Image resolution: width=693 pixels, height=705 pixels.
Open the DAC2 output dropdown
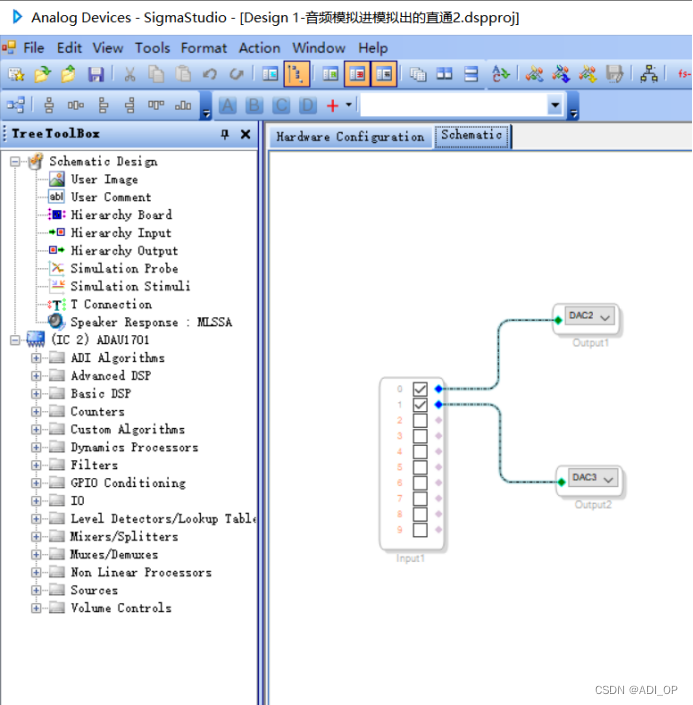[x=605, y=317]
